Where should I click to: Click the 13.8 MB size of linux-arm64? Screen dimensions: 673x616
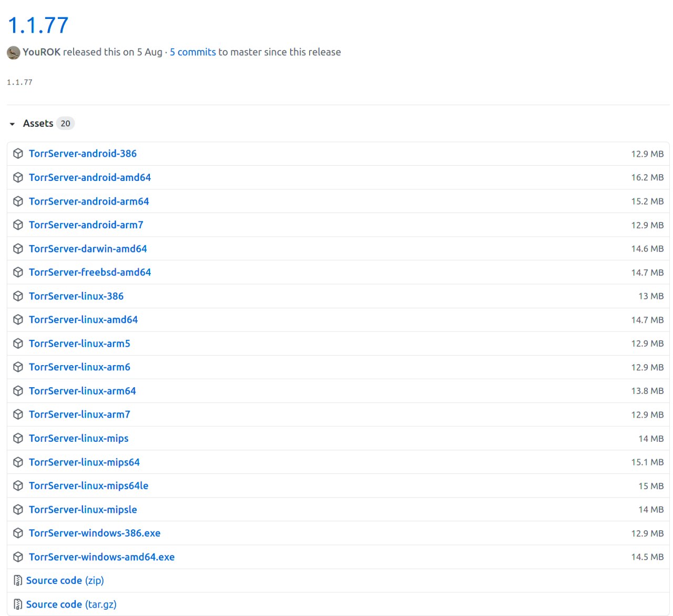647,391
